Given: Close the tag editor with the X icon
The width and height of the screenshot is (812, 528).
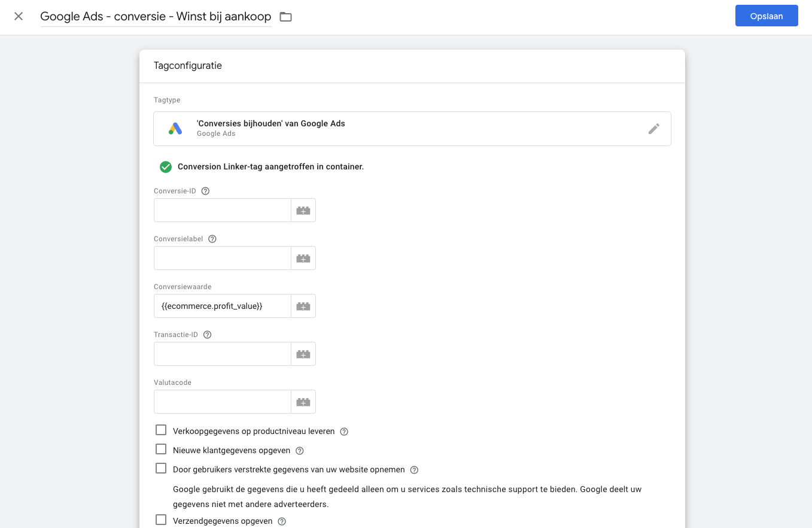Looking at the screenshot, I should click(19, 16).
